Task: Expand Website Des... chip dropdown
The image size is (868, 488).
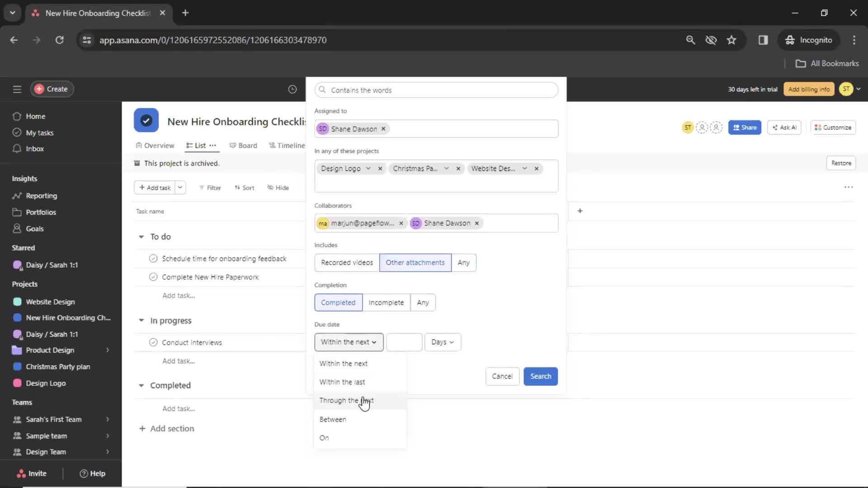Action: click(525, 169)
